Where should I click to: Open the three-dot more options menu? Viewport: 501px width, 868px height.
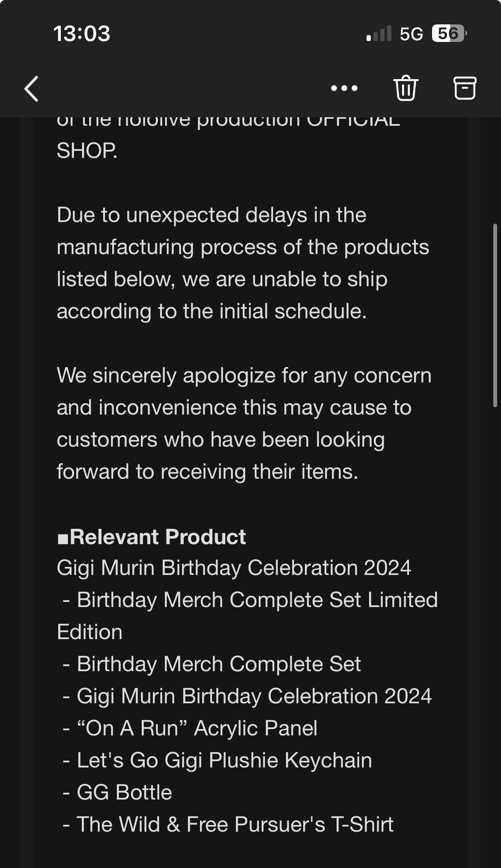344,89
